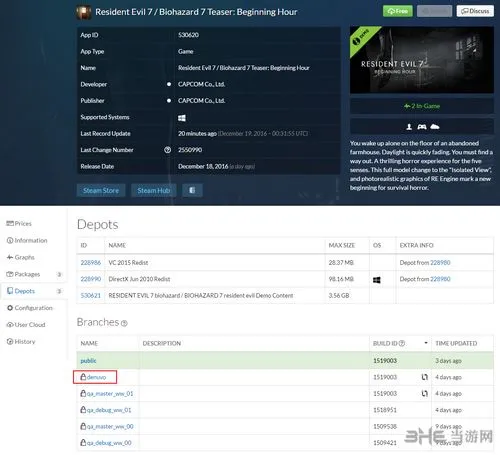Viewport: 500px width, 455px height.
Task: Open the Prices sidebar tab
Action: 19,223
